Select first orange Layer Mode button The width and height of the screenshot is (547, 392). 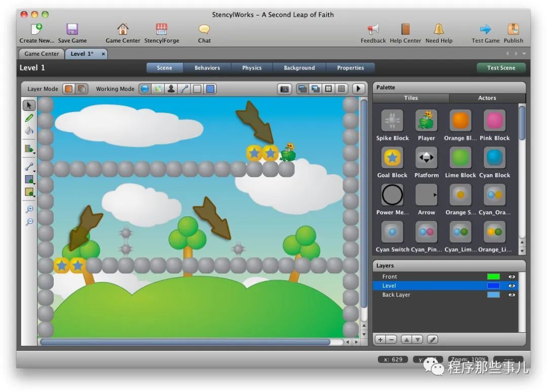pos(69,89)
